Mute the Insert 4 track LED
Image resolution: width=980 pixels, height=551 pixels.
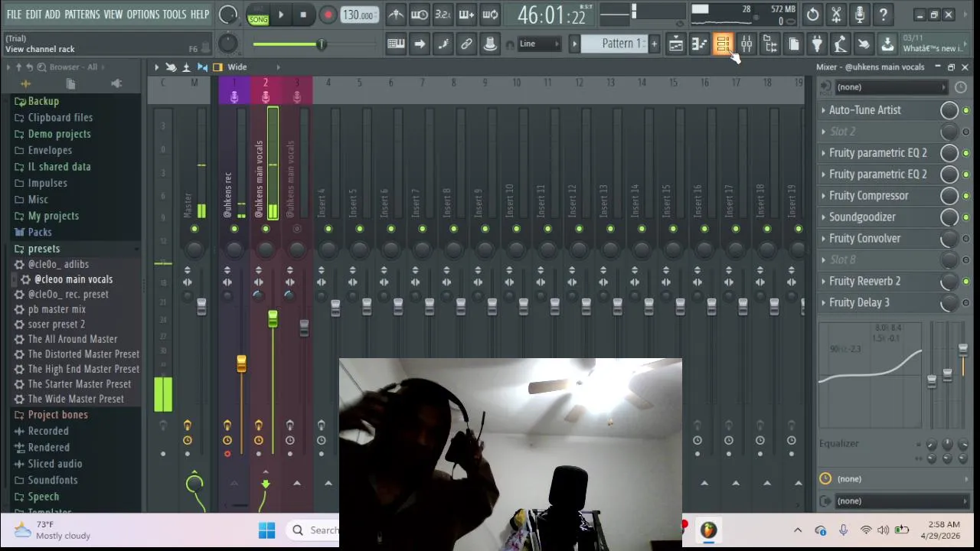tap(328, 229)
